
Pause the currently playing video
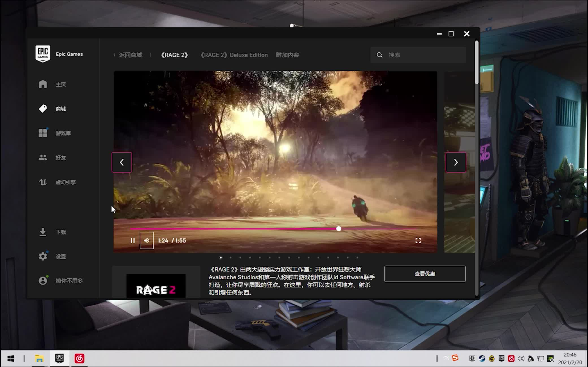pyautogui.click(x=132, y=241)
